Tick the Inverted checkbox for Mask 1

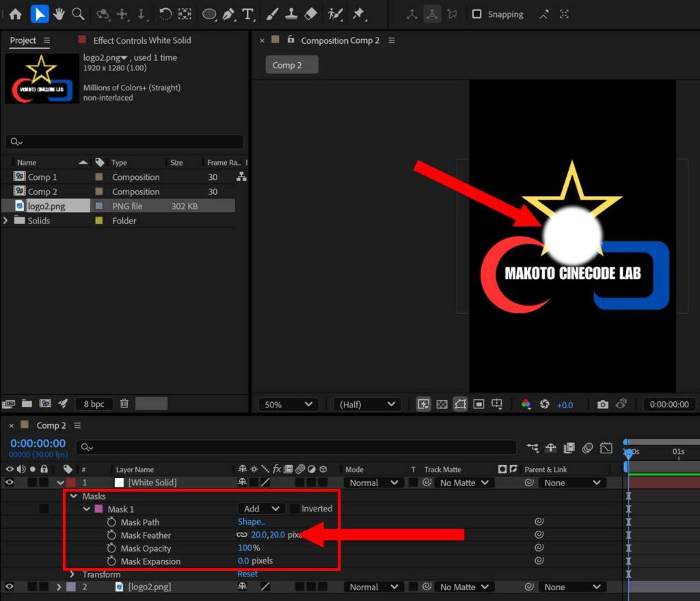point(295,509)
